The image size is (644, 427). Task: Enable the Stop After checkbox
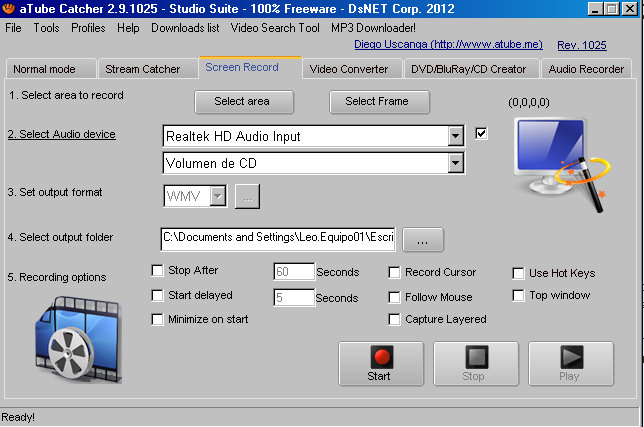pos(157,270)
